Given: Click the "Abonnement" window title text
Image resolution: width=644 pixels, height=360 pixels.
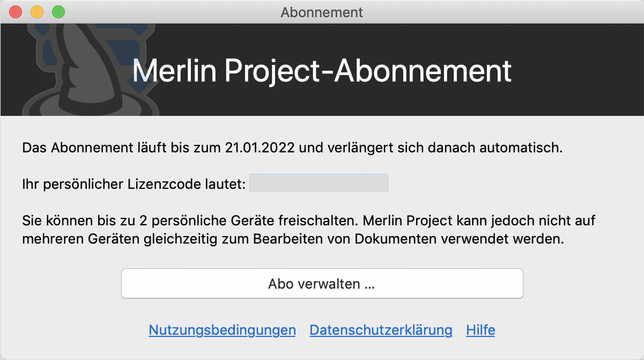Looking at the screenshot, I should pos(322,12).
